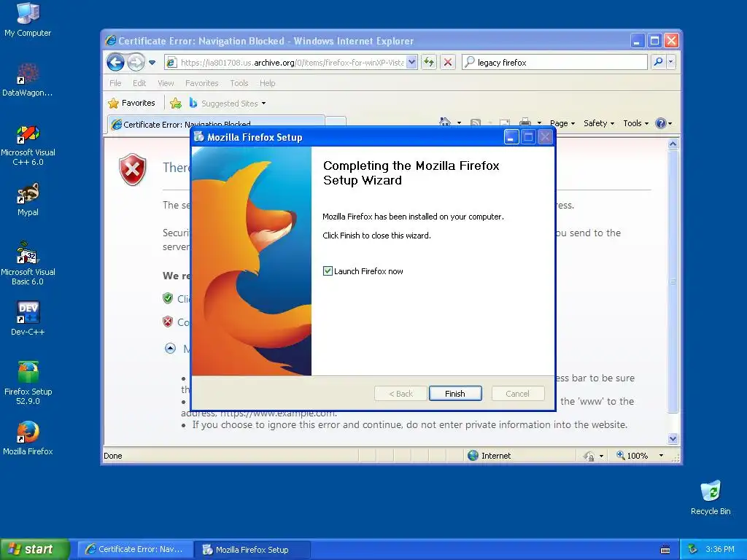This screenshot has width=747, height=560.
Task: Select Microsoft Visual Basic 6.0 desktop icon
Action: click(x=28, y=264)
